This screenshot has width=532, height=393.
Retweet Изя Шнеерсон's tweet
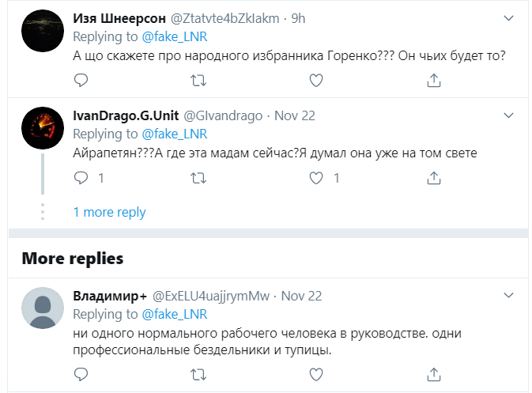click(198, 80)
